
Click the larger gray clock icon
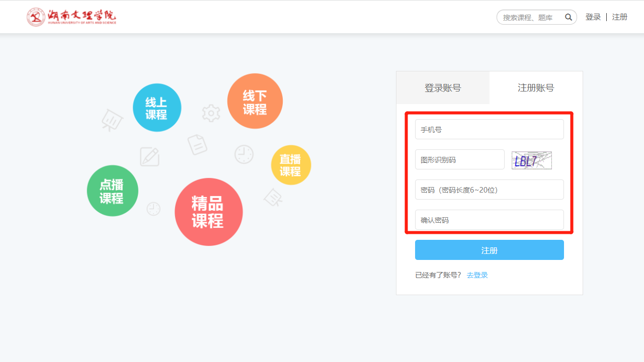click(x=244, y=154)
